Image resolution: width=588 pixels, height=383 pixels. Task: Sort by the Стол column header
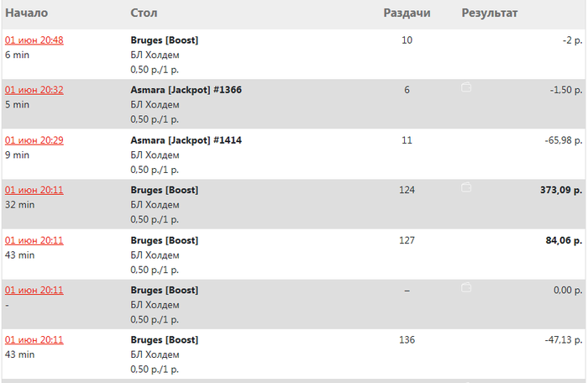[144, 13]
